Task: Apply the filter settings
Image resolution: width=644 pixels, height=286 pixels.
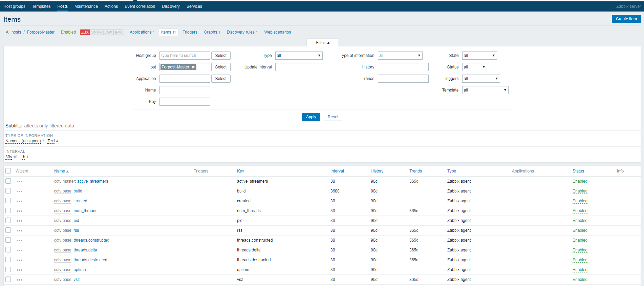Action: (x=311, y=117)
